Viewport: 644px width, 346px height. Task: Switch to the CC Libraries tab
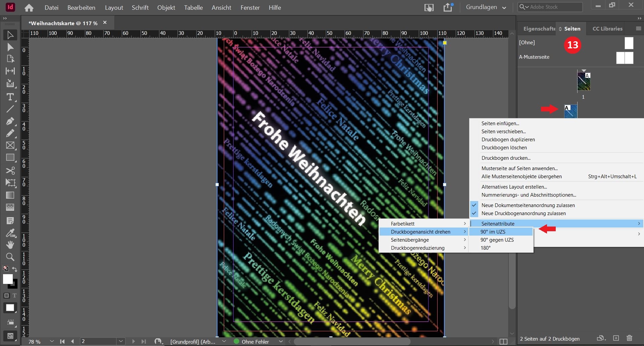(607, 29)
